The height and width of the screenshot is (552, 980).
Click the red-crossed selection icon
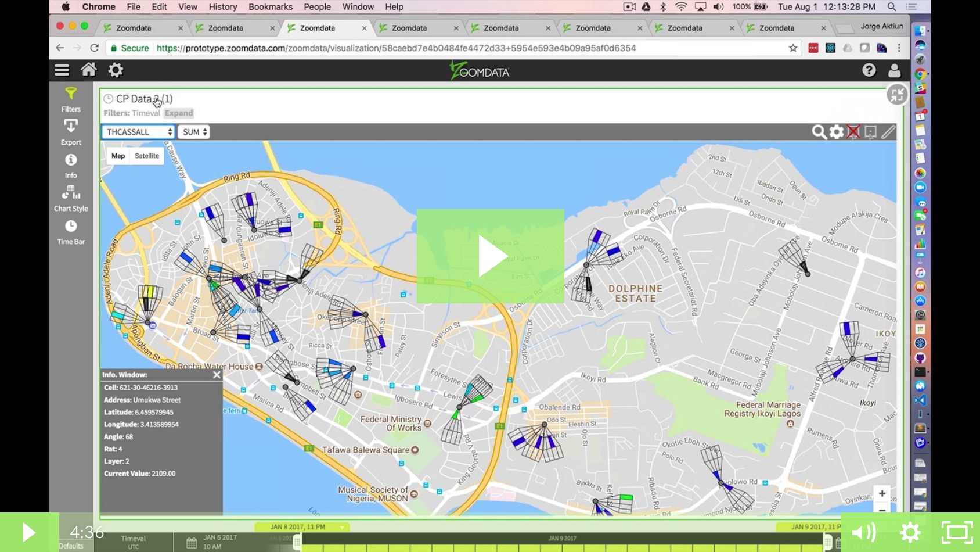point(853,132)
